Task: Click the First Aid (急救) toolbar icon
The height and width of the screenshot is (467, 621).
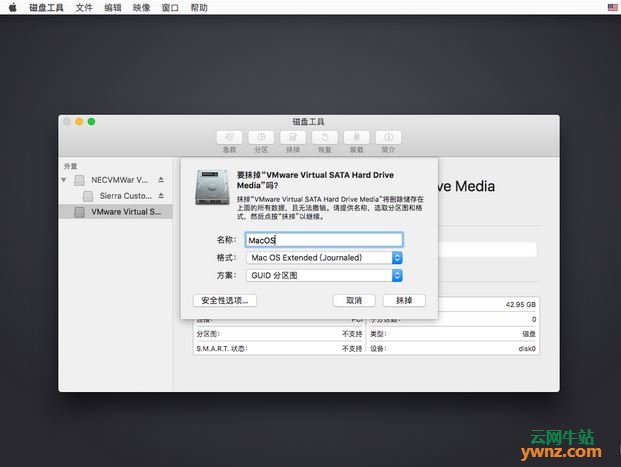Action: 230,137
